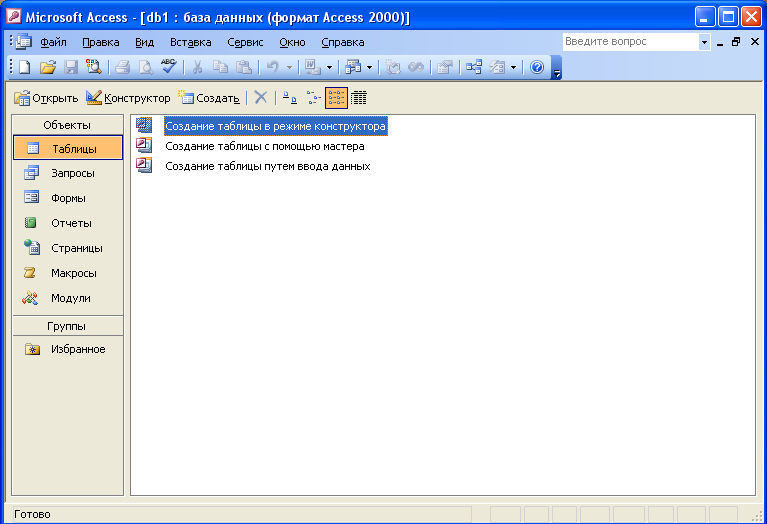767x524 pixels.
Task: Click the Code editor icon
Action: click(x=392, y=67)
